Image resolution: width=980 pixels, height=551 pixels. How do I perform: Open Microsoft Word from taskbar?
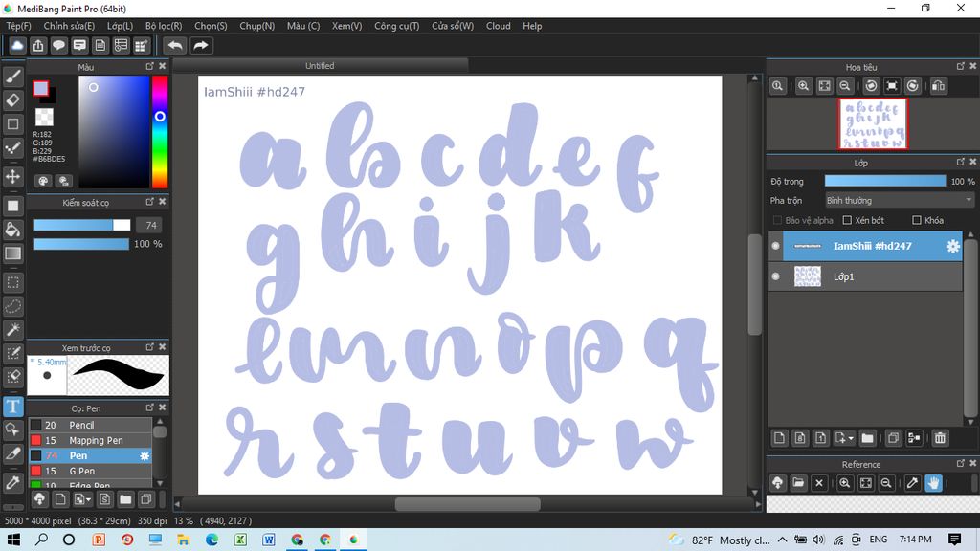point(269,540)
